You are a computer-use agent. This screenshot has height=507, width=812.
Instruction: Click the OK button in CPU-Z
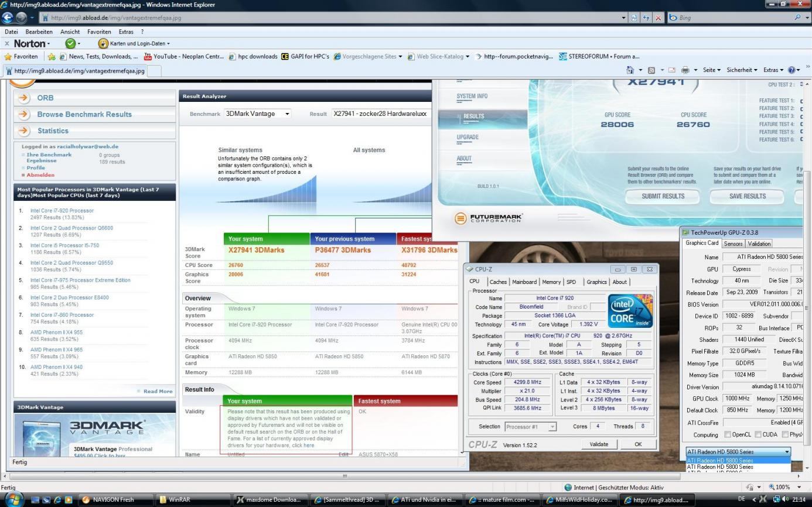click(638, 444)
